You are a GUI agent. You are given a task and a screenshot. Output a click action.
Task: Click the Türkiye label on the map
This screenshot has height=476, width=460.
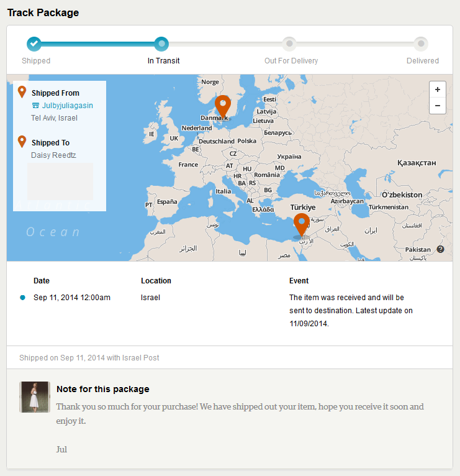tap(303, 208)
